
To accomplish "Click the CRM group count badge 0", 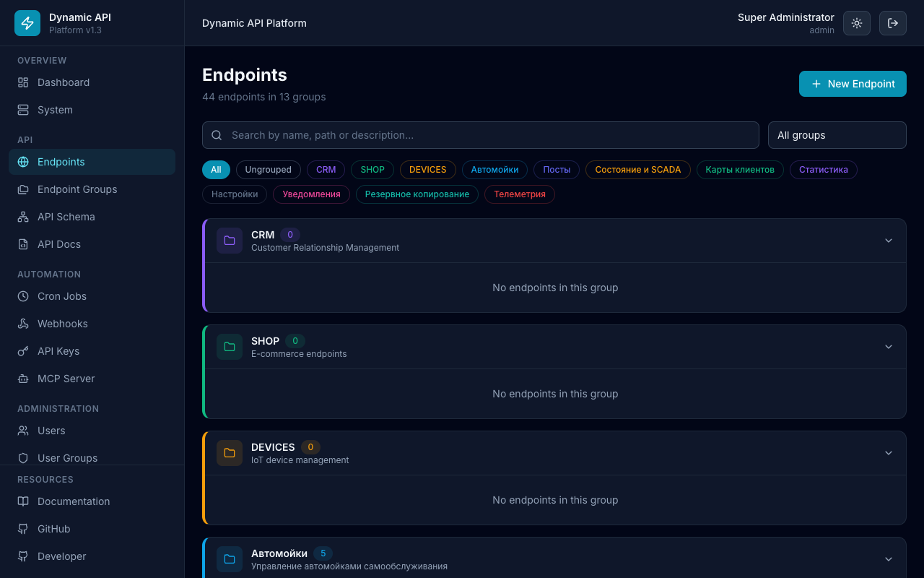I will pos(290,235).
